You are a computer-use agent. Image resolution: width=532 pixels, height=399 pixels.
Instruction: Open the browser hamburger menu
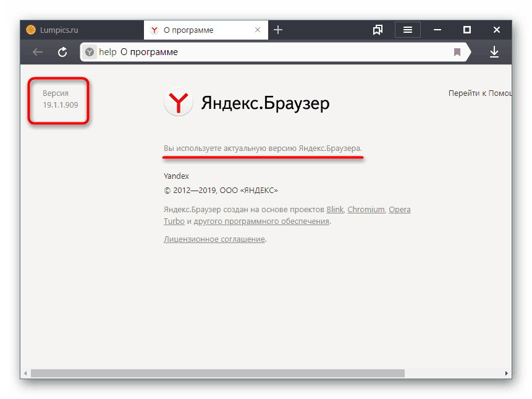click(407, 30)
